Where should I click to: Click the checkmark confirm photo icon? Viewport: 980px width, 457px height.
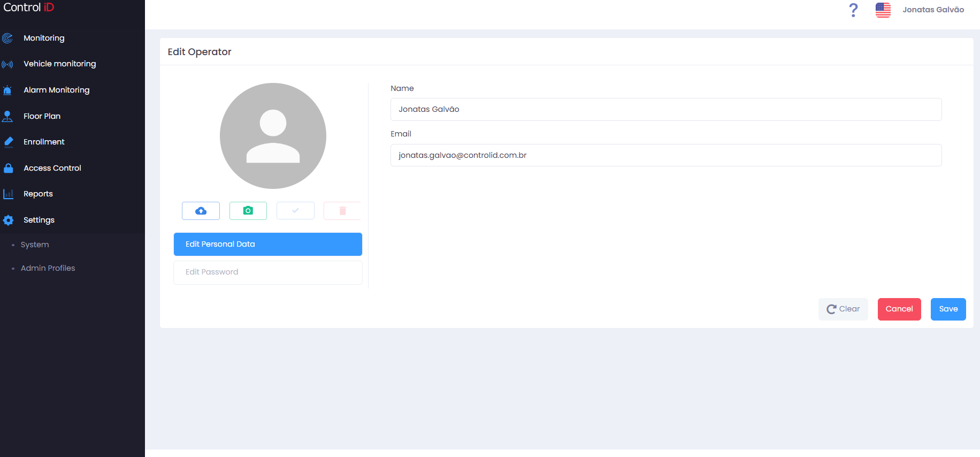tap(295, 211)
